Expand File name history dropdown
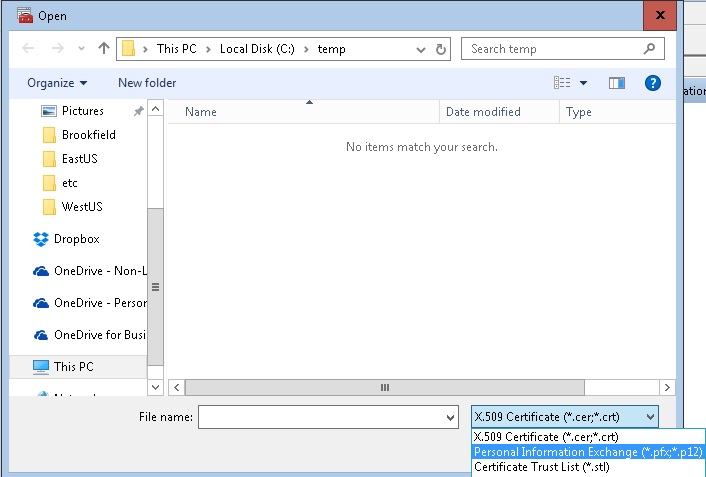This screenshot has height=477, width=706. (x=450, y=418)
